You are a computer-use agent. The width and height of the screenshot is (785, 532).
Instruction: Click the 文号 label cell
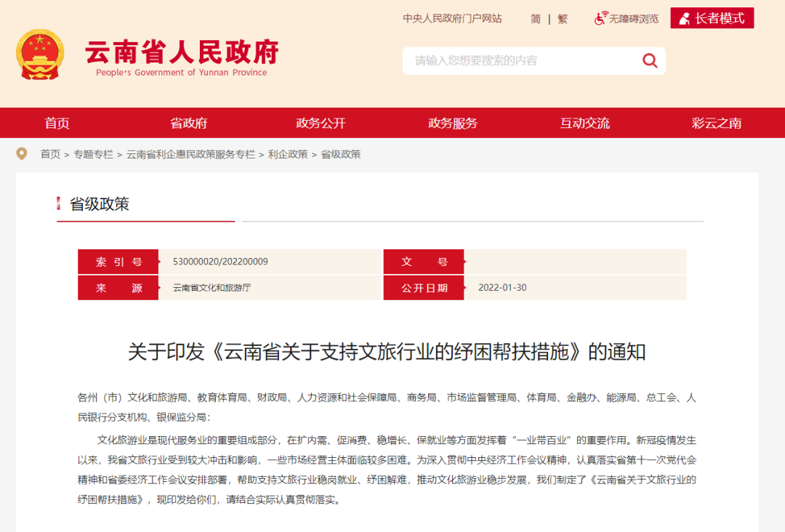424,261
